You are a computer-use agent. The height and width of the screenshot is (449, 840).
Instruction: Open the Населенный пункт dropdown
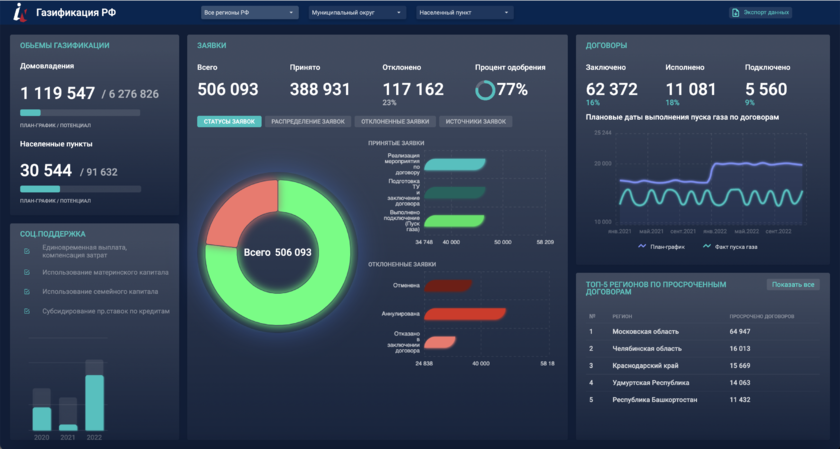click(465, 13)
